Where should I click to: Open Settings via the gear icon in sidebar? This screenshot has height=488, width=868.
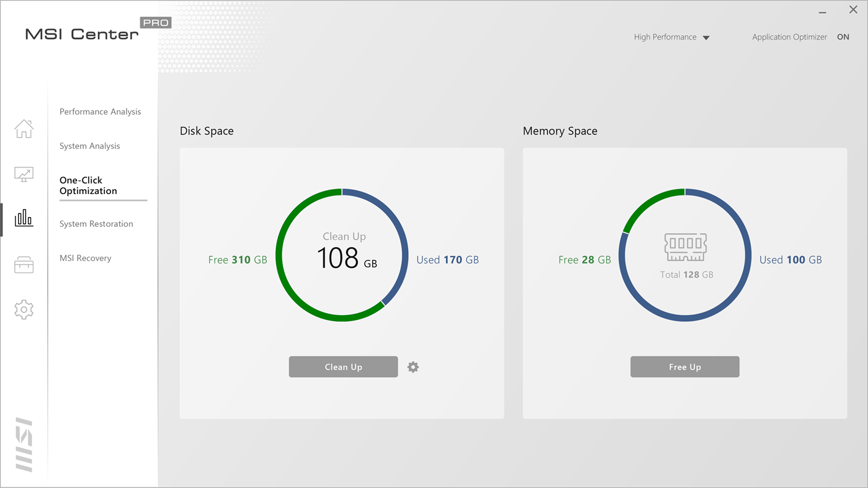coord(24,309)
